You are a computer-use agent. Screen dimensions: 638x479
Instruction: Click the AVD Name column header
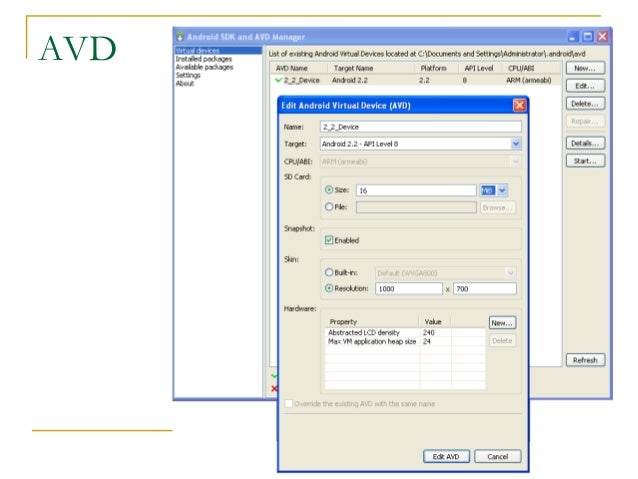pos(299,68)
